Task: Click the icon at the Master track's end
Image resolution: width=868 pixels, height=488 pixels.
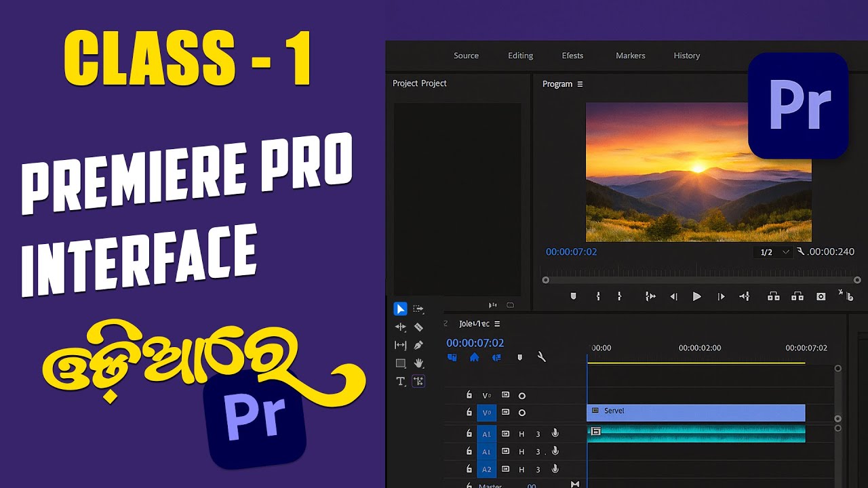Action: 575,485
